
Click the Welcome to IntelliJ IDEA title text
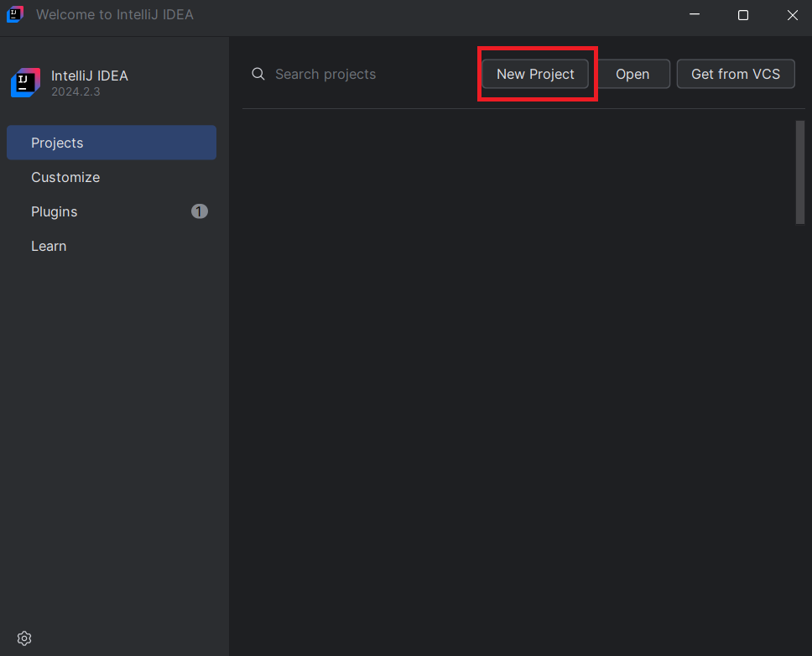[113, 14]
